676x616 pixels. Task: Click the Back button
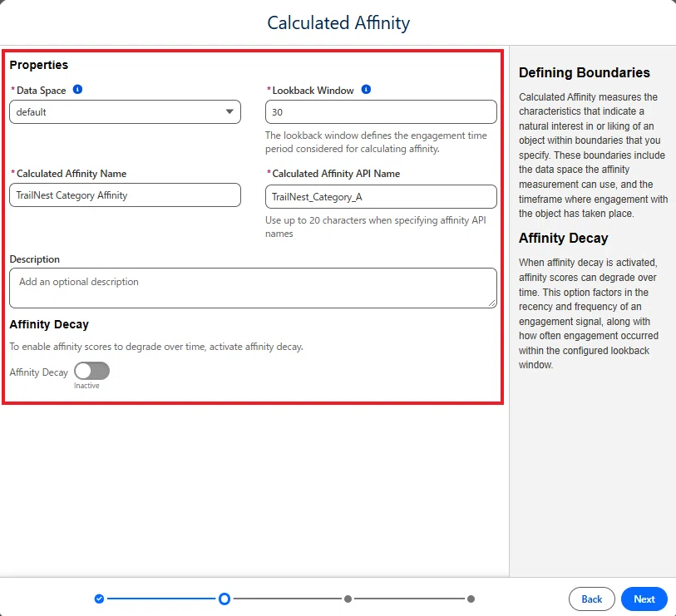[591, 599]
